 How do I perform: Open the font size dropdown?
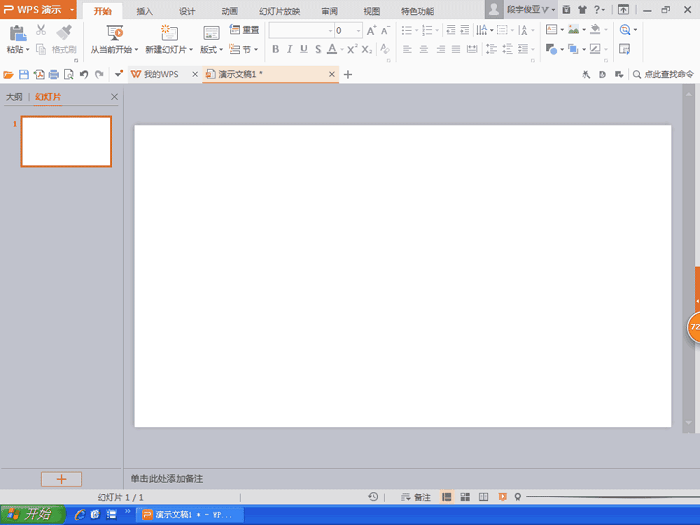click(358, 31)
